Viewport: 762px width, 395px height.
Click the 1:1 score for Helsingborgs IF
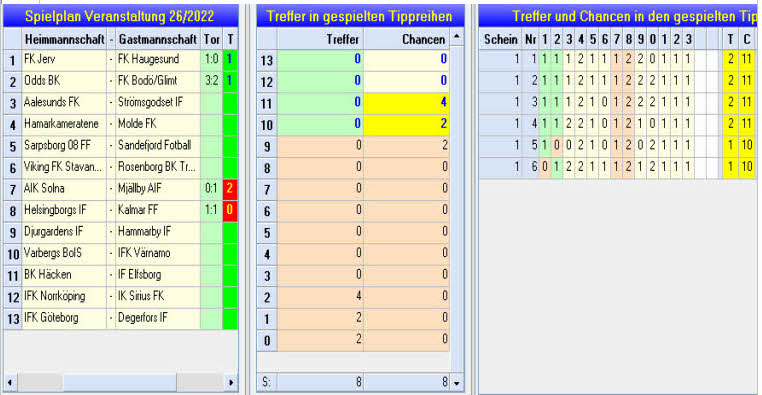pyautogui.click(x=211, y=210)
